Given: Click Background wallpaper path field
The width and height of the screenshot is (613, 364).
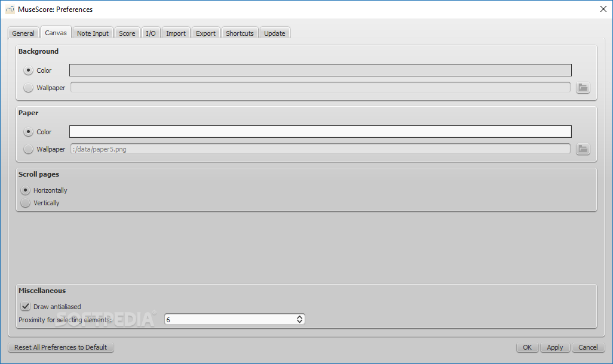Looking at the screenshot, I should point(320,88).
